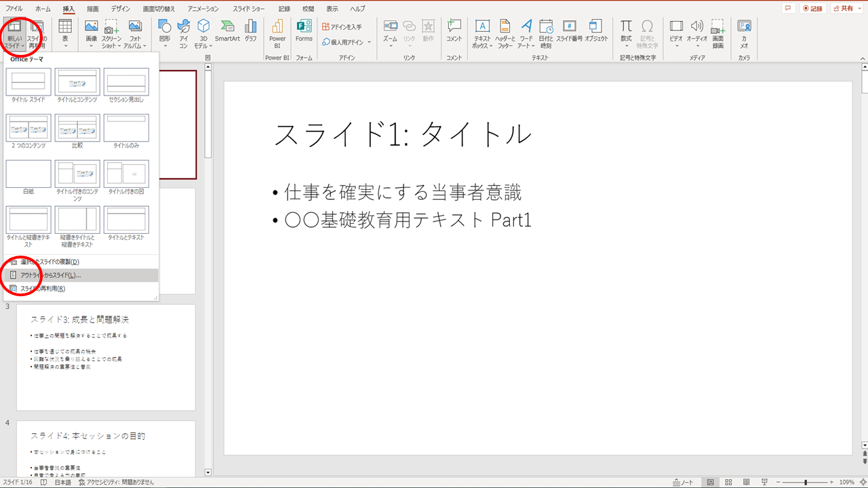Click the アイコン insert button
The image size is (868, 488).
[x=183, y=34]
